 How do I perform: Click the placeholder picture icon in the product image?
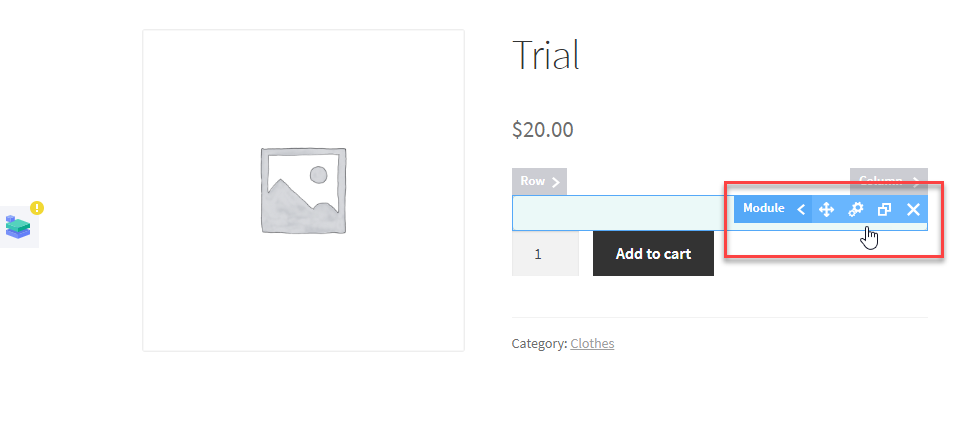coord(303,190)
